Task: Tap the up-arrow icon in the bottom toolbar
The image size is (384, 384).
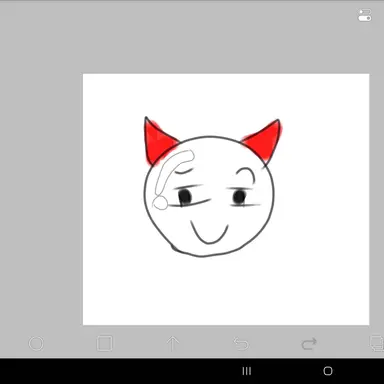Action: (172, 343)
